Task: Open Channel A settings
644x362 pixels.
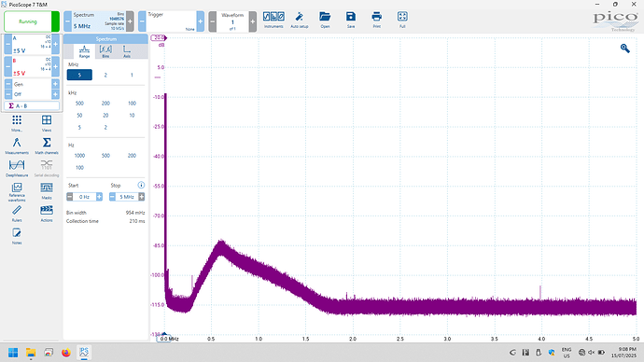Action: tap(32, 45)
